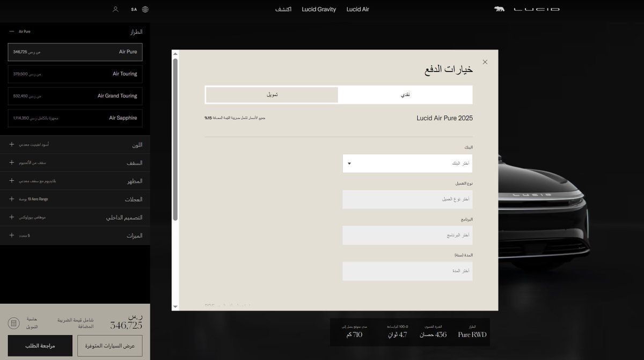This screenshot has width=644, height=360.
Task: Select the Air Sapphire model option
Action: click(75, 118)
